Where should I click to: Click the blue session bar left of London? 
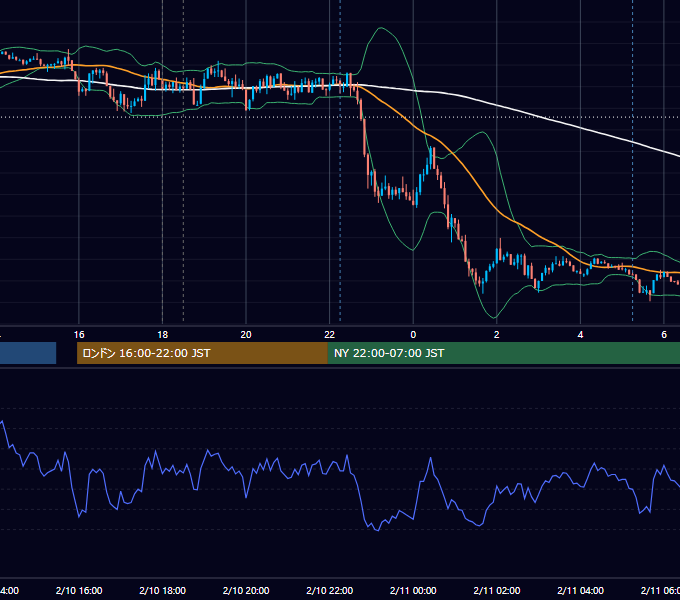click(x=28, y=353)
